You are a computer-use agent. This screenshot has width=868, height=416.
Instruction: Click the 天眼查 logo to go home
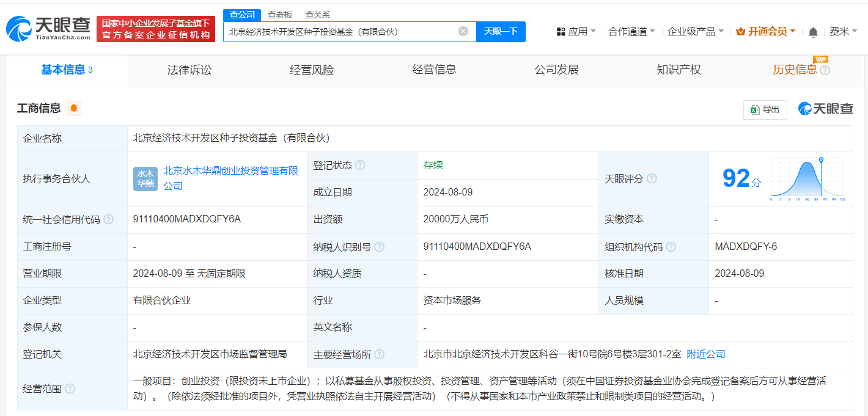coord(46,27)
